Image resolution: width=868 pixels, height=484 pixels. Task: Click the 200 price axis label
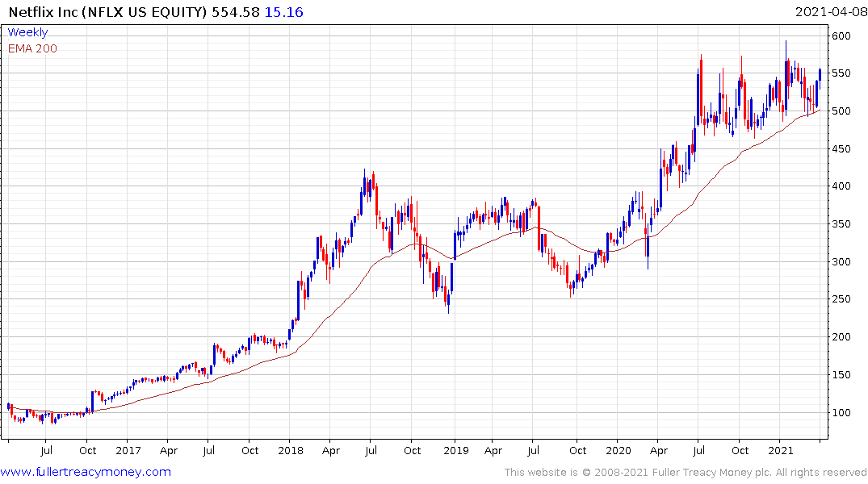pyautogui.click(x=841, y=337)
